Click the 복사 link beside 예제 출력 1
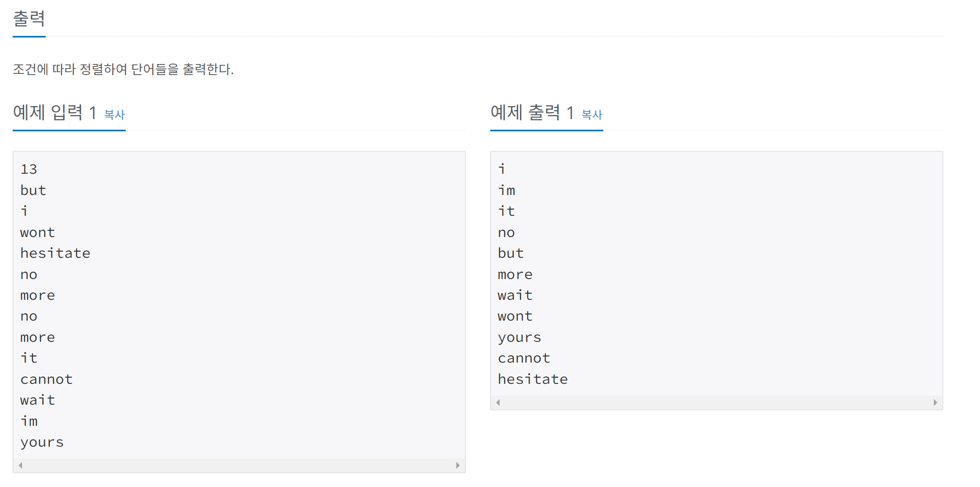The height and width of the screenshot is (487, 980). click(592, 115)
